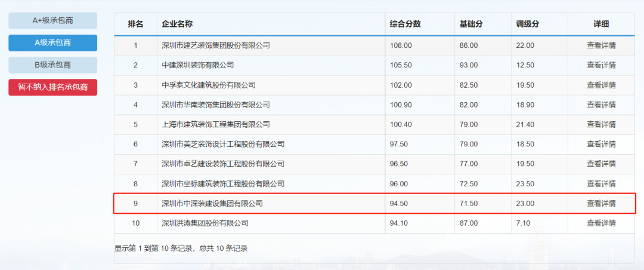Click the 基础分 column header
Image resolution: width=644 pixels, height=270 pixels.
click(x=471, y=24)
